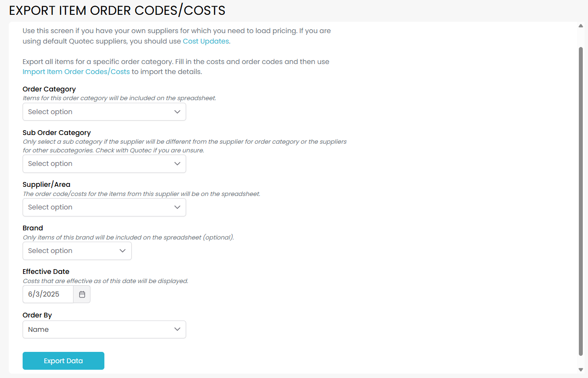The height and width of the screenshot is (378, 588).
Task: Follow the Cost Updates link
Action: tap(206, 41)
